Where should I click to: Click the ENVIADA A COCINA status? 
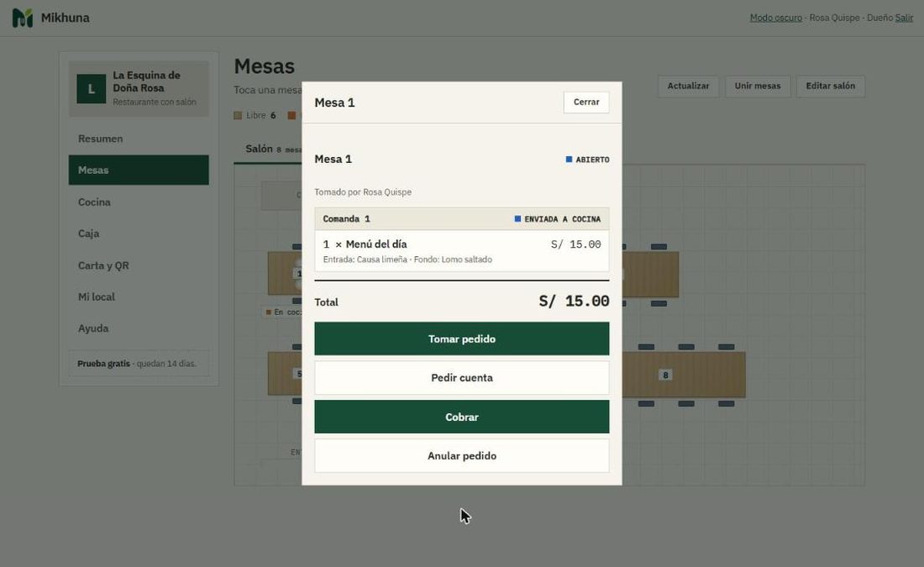tap(558, 219)
